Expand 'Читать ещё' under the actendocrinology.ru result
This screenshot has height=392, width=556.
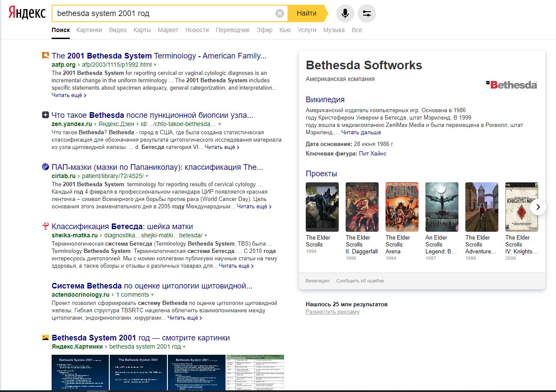coord(185,318)
